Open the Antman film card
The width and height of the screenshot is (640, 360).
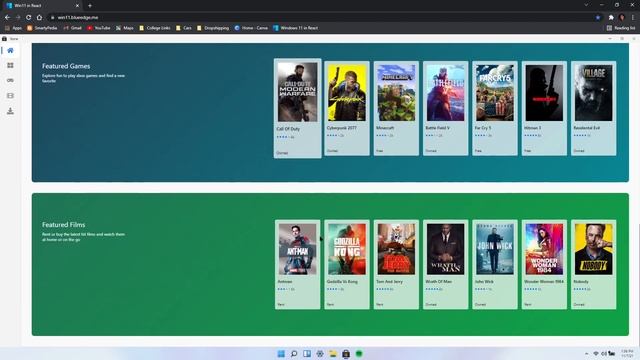298,264
